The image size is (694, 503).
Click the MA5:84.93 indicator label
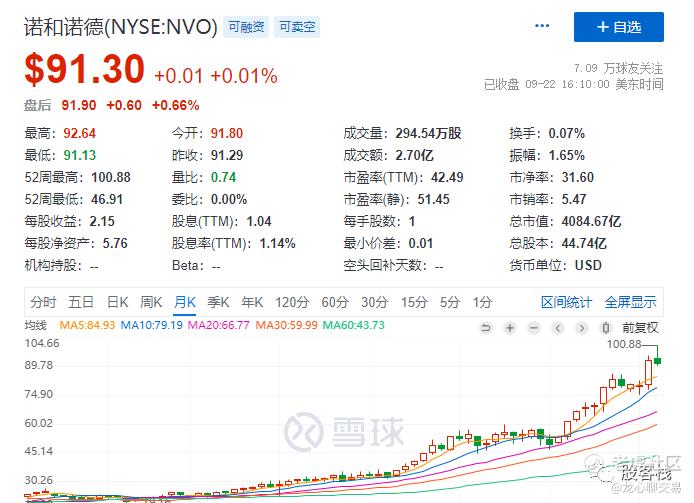87,325
